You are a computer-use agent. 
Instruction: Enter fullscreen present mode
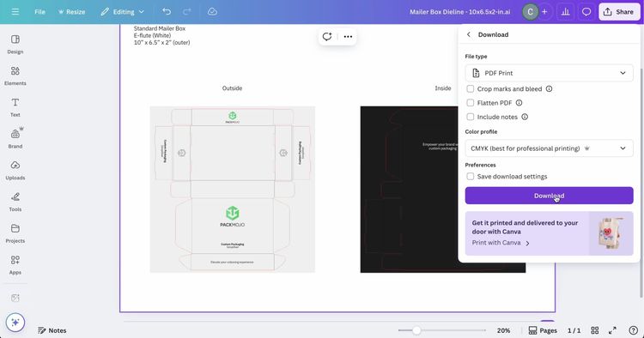pos(612,330)
